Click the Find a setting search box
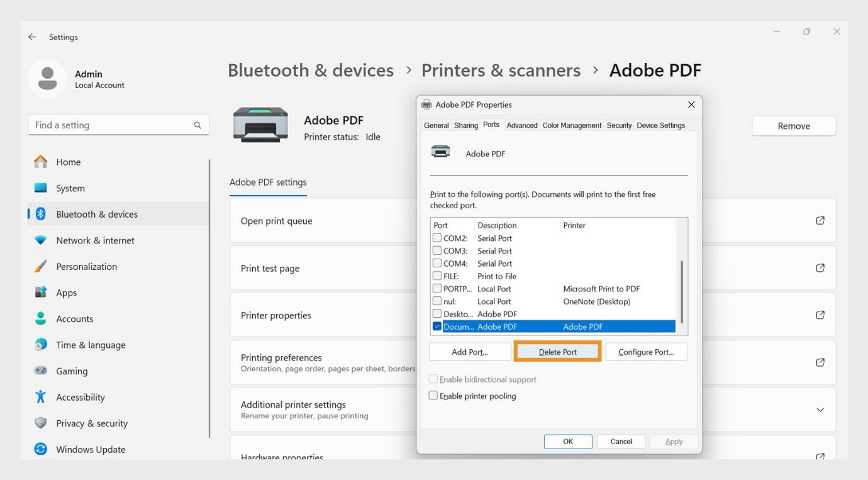The height and width of the screenshot is (480, 868). tap(118, 125)
